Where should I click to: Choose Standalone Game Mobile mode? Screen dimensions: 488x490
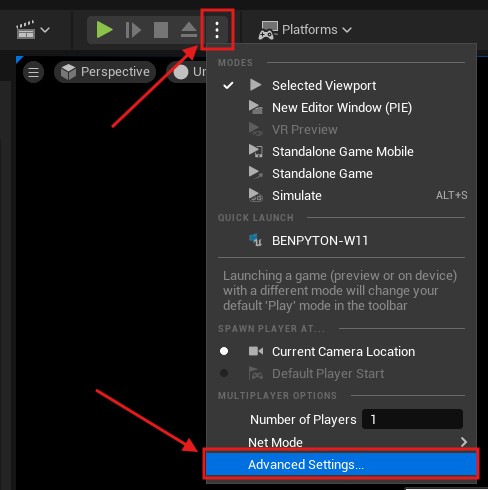click(x=342, y=152)
